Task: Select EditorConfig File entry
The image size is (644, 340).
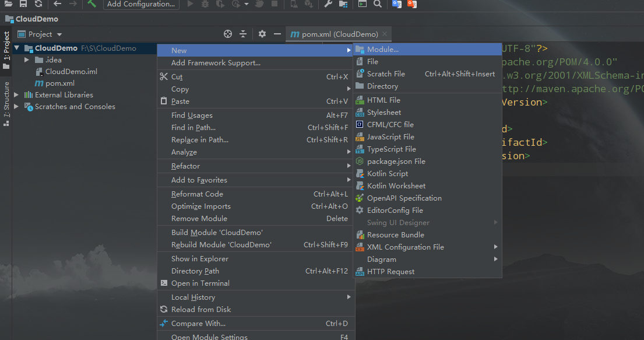Action: point(428,211)
